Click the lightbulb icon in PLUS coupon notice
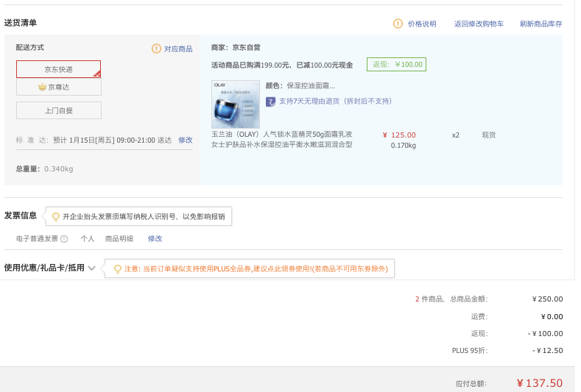The width and height of the screenshot is (581, 392). (x=118, y=268)
